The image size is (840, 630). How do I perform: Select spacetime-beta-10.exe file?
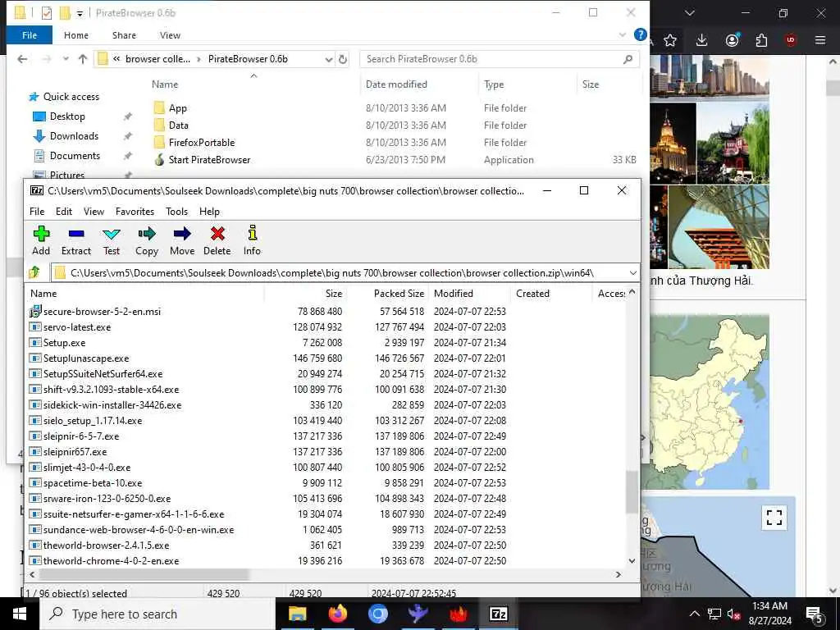tap(93, 482)
